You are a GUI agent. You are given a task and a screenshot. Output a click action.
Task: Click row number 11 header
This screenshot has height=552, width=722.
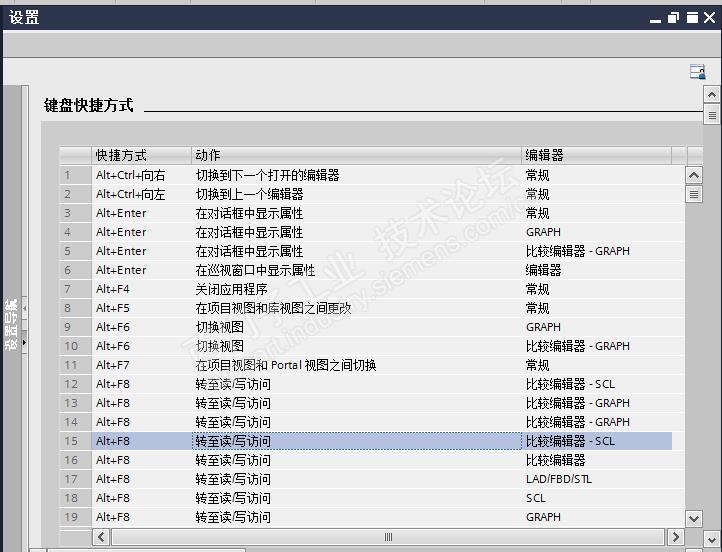[x=76, y=365]
